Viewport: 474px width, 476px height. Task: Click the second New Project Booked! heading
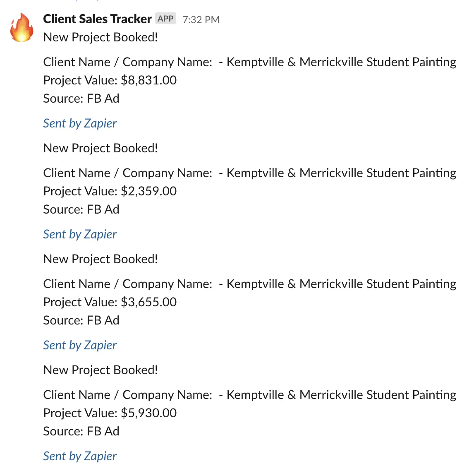click(x=101, y=149)
